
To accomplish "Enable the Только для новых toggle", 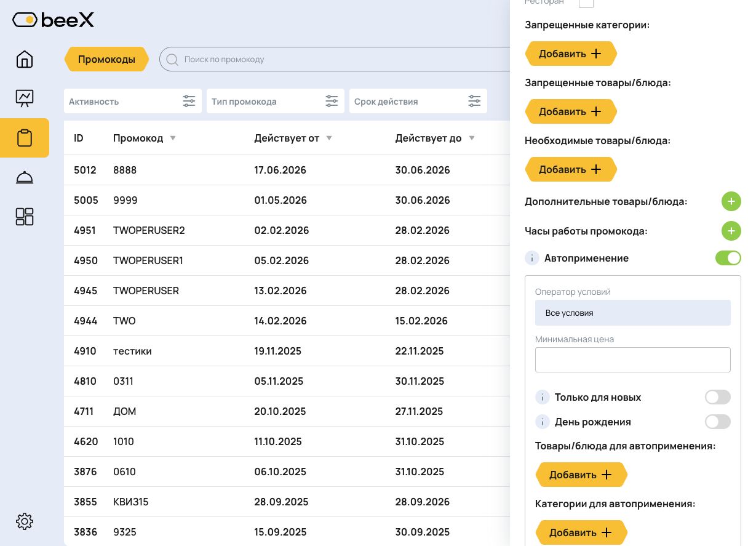I will [x=718, y=397].
